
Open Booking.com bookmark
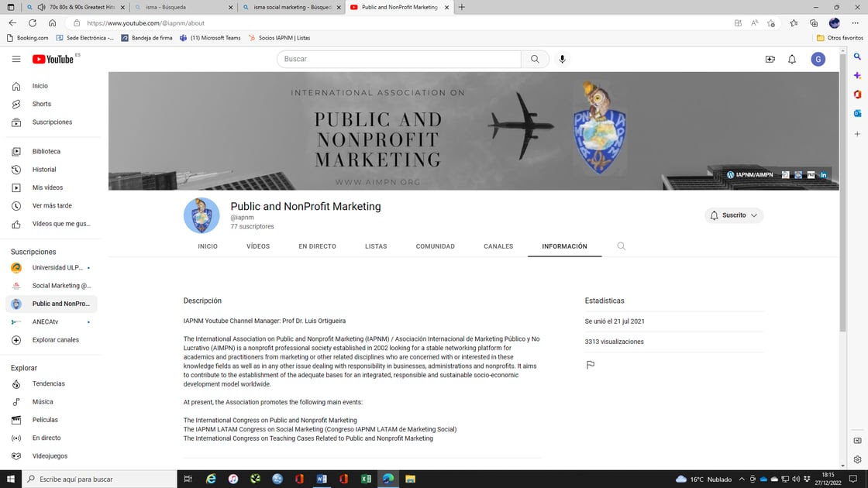tap(27, 38)
